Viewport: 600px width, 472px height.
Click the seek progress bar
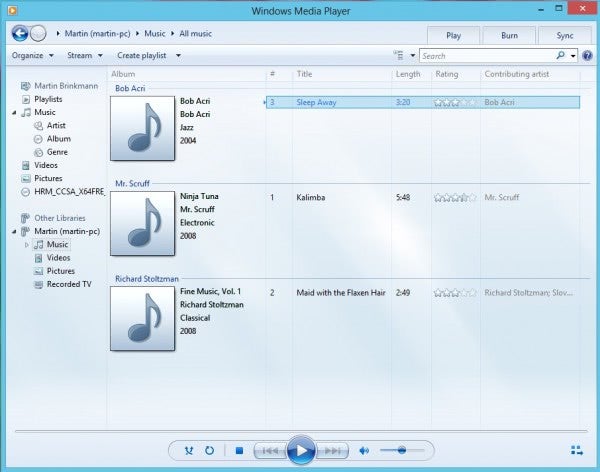(x=301, y=431)
